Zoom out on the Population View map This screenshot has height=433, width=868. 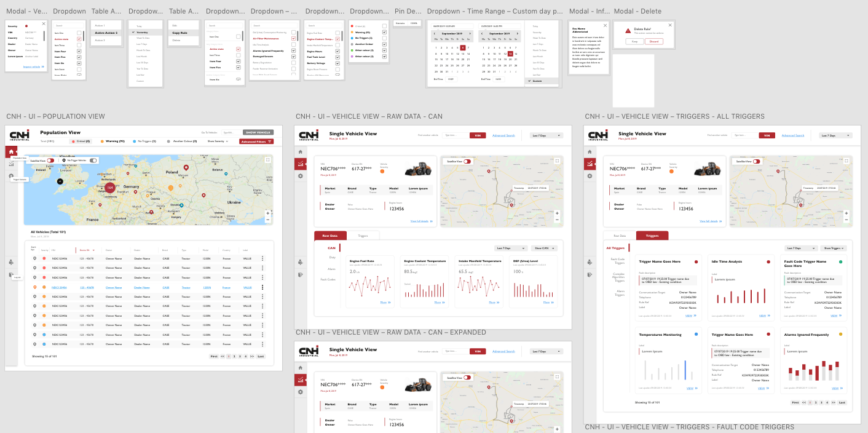(268, 219)
